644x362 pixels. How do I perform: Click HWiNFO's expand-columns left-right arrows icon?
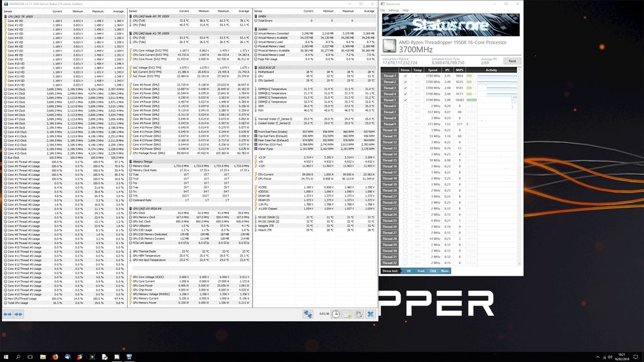pyautogui.click(x=7, y=314)
